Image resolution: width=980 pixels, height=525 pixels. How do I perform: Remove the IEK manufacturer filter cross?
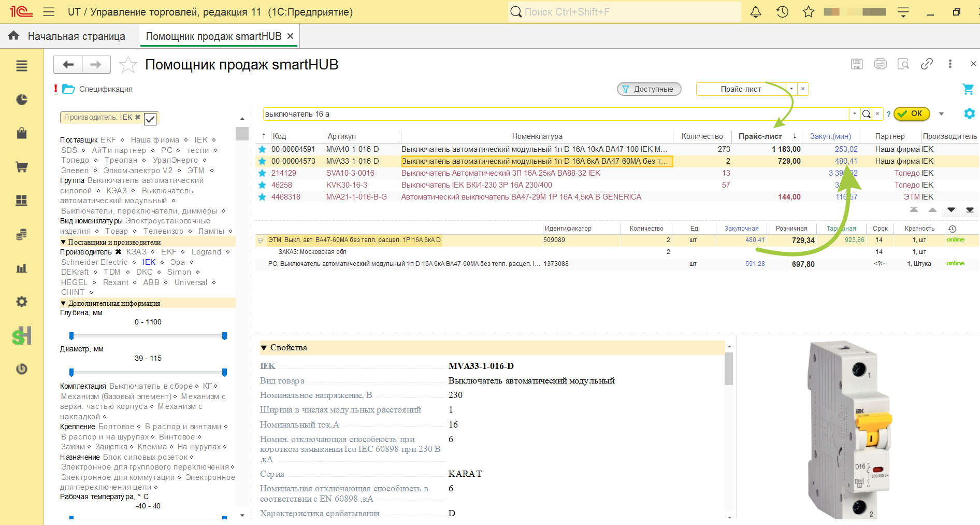(137, 117)
